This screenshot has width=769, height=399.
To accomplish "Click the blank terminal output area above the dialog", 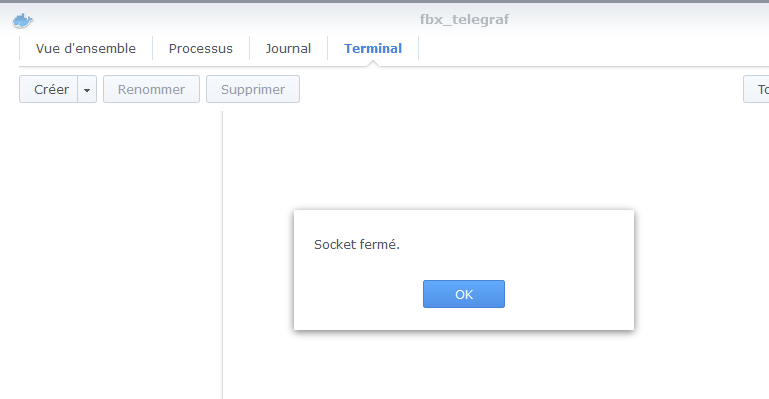I will point(495,159).
